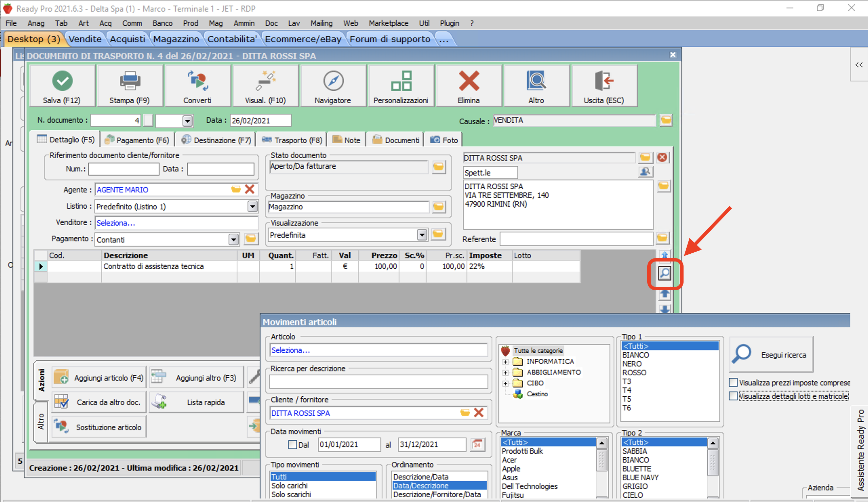Click the Visual. (F10) preview button
This screenshot has height=502, width=868.
265,86
